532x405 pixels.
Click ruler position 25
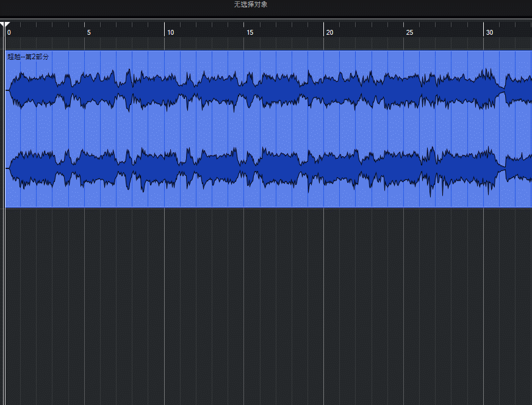(410, 32)
